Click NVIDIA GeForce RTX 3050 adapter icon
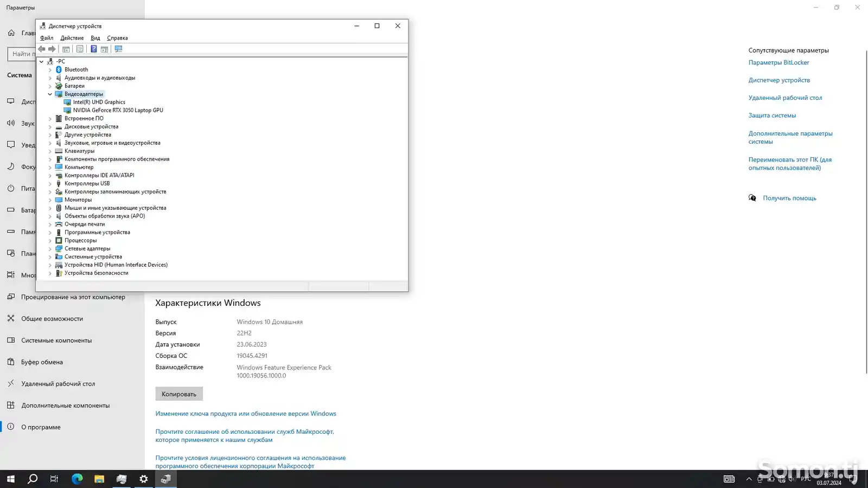 (x=67, y=110)
